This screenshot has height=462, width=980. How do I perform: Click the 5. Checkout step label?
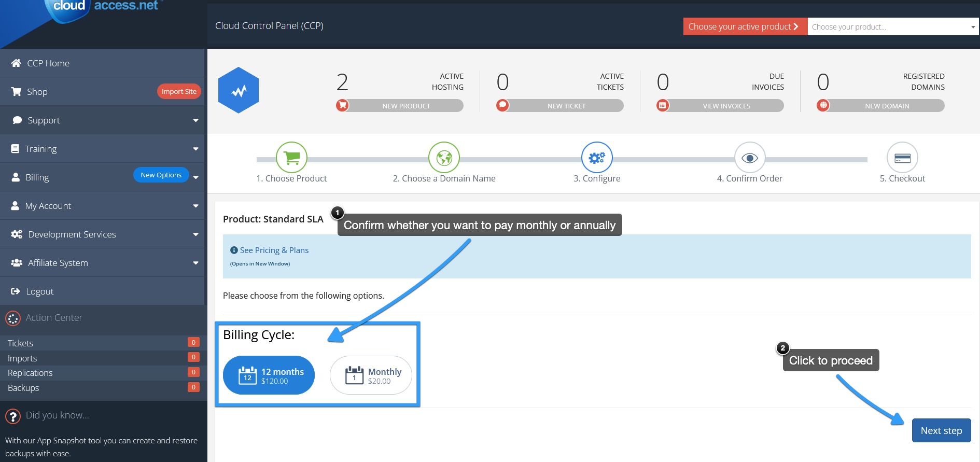(902, 178)
